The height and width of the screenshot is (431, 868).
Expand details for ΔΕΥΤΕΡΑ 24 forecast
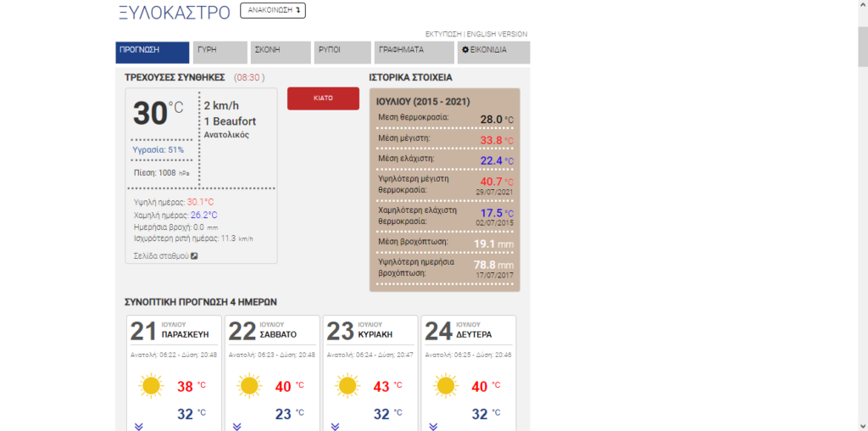tap(433, 426)
